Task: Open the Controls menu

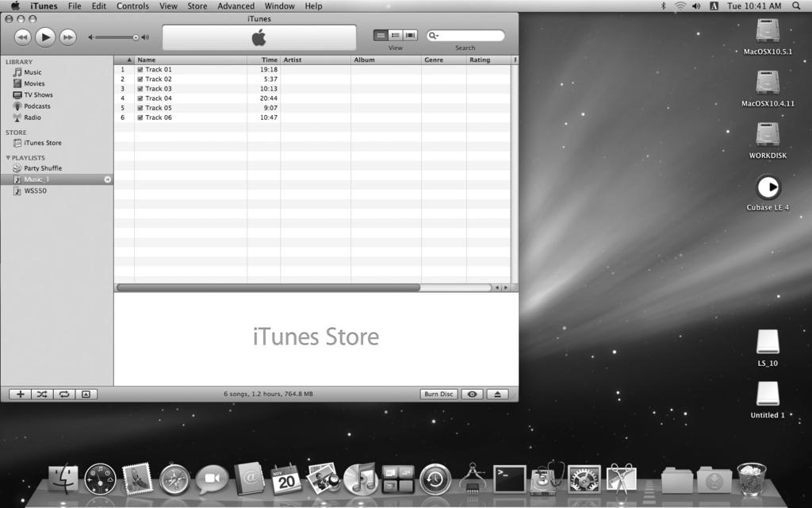Action: coord(132,6)
